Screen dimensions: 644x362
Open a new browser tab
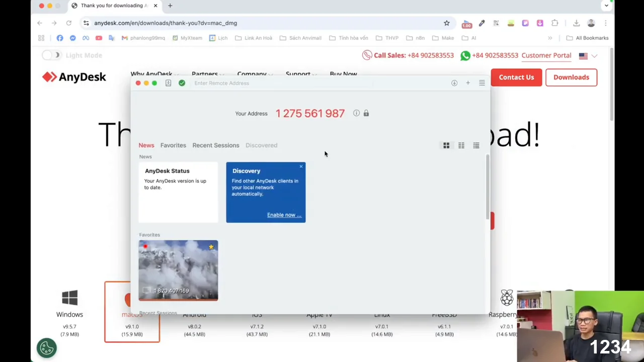[x=170, y=6]
